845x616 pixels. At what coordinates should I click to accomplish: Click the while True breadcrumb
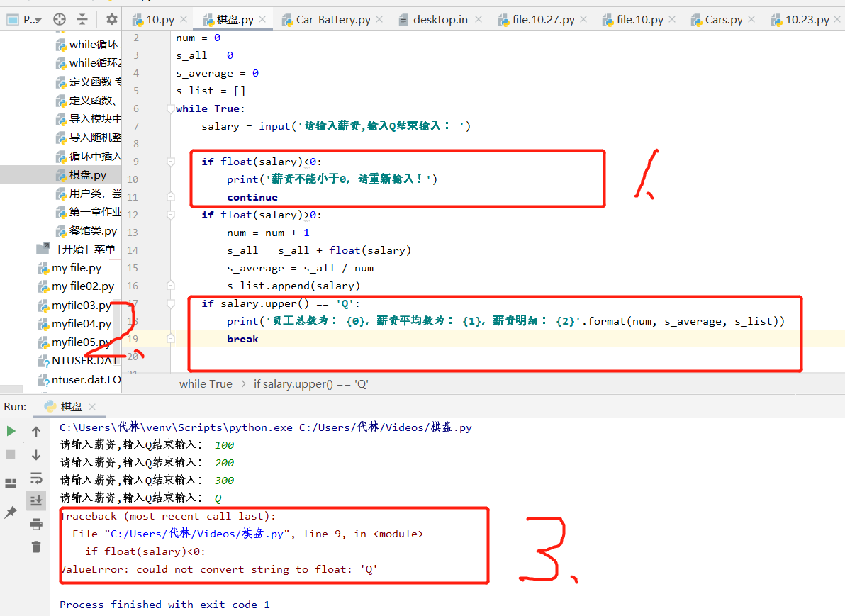pyautogui.click(x=206, y=384)
